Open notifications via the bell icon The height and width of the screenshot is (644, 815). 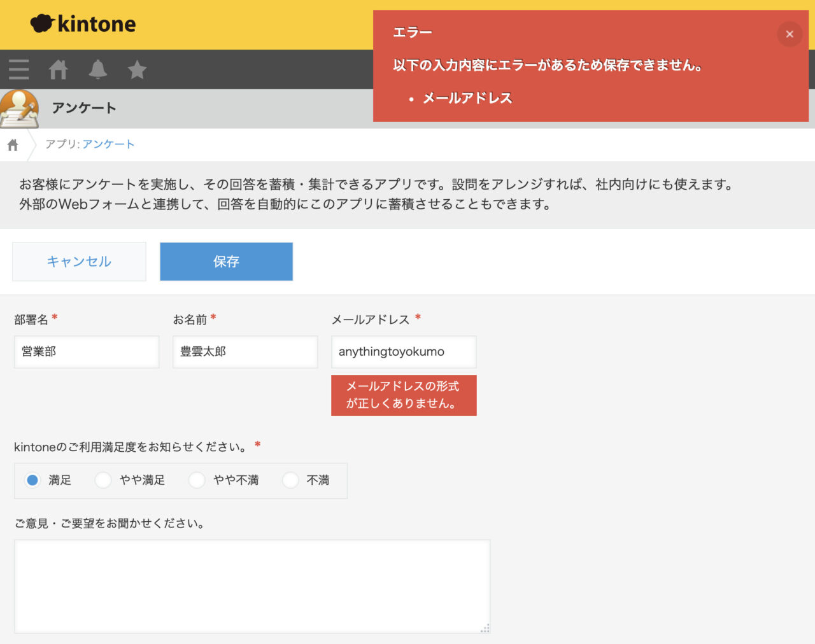pyautogui.click(x=98, y=69)
